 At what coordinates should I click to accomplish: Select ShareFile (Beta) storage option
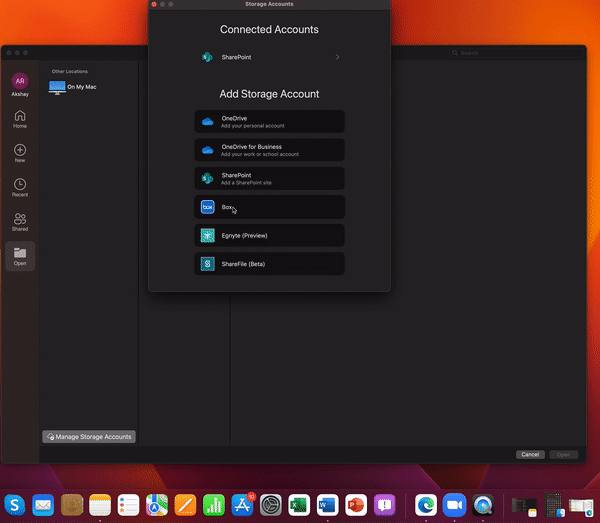(269, 264)
